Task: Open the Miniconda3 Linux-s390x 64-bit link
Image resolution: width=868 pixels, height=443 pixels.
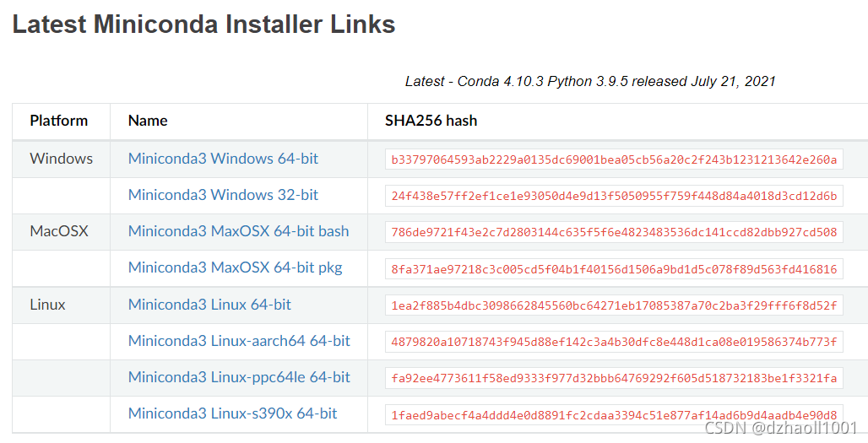Action: (x=232, y=413)
